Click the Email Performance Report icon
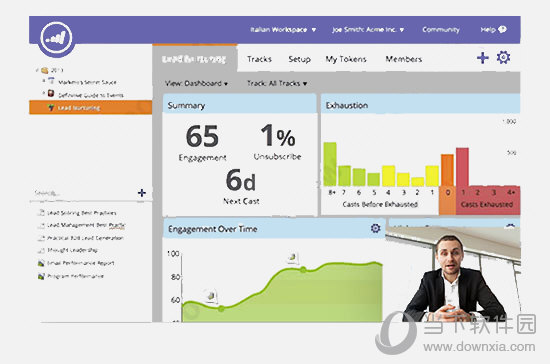This screenshot has height=364, width=550. [41, 263]
